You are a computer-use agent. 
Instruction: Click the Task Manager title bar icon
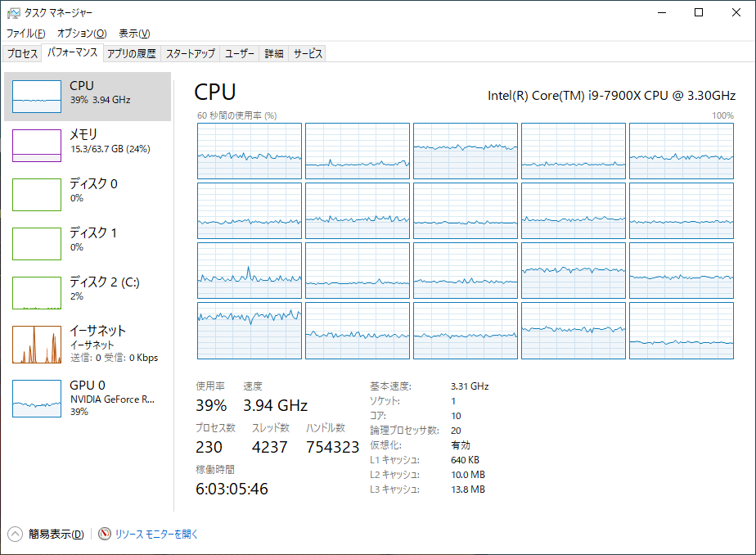pos(13,12)
